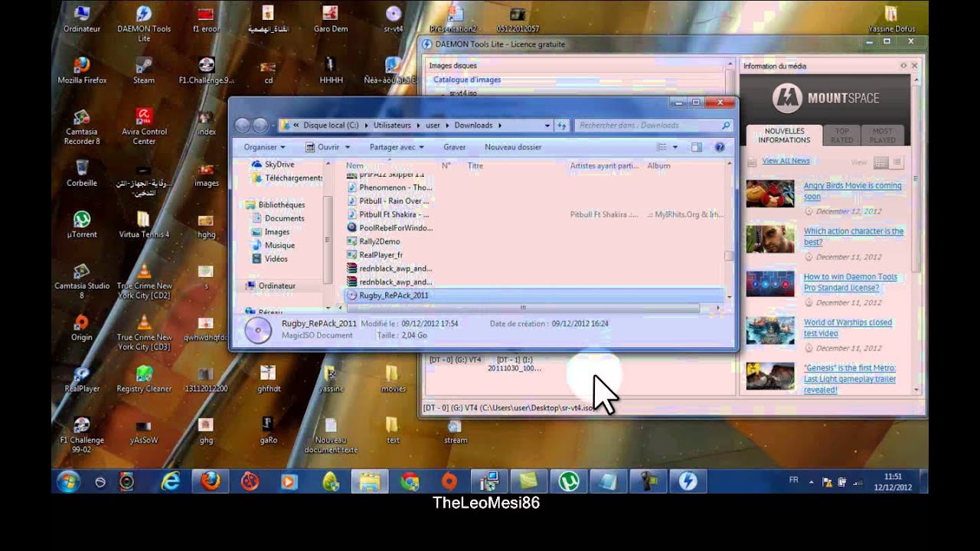This screenshot has height=551, width=980.
Task: Open World of Warships closed test link
Action: coord(848,328)
